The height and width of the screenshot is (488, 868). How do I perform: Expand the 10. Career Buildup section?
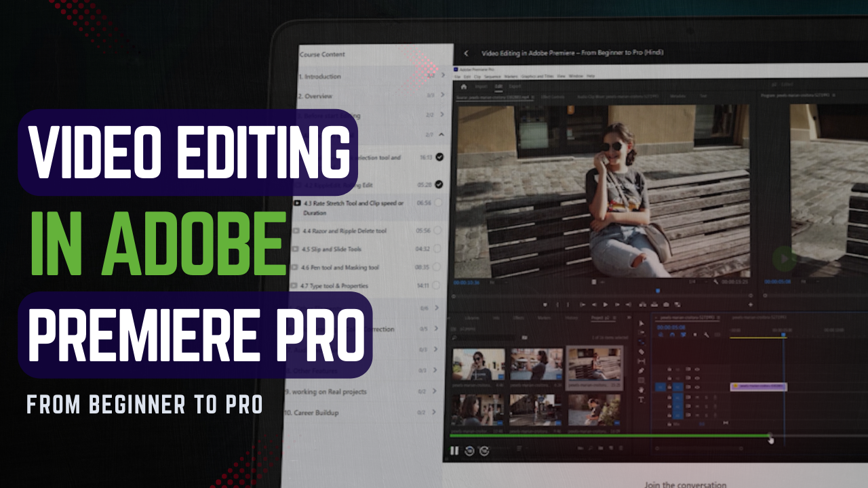[x=434, y=412]
